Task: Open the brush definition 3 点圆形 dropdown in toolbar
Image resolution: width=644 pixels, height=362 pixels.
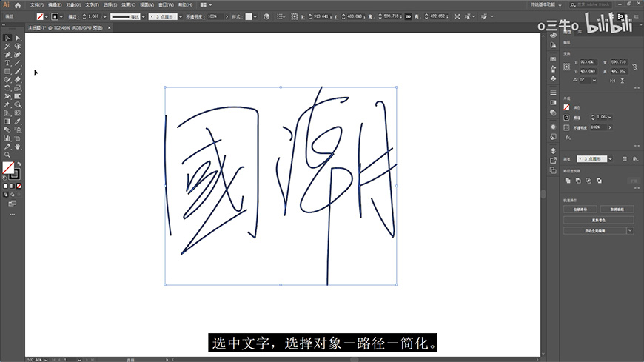Action: tap(176, 16)
